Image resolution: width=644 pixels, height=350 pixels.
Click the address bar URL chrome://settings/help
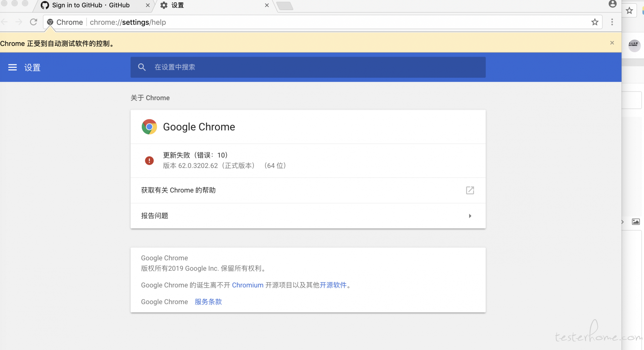click(128, 22)
